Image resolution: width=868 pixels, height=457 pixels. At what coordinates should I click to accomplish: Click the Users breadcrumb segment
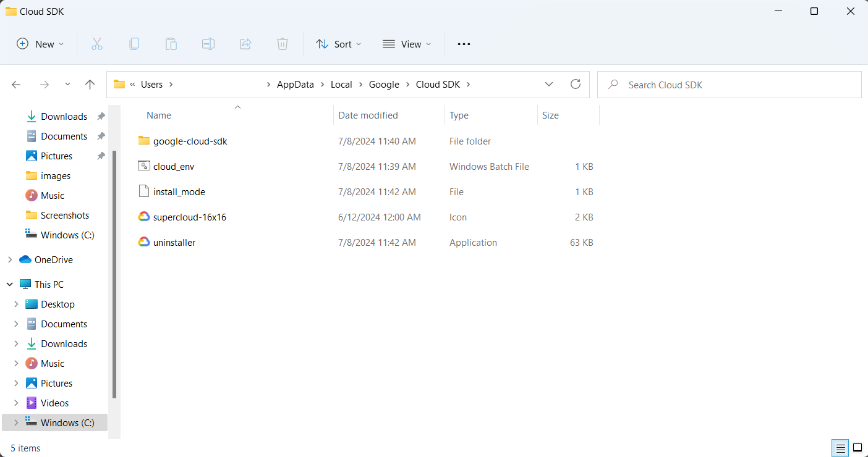(152, 85)
